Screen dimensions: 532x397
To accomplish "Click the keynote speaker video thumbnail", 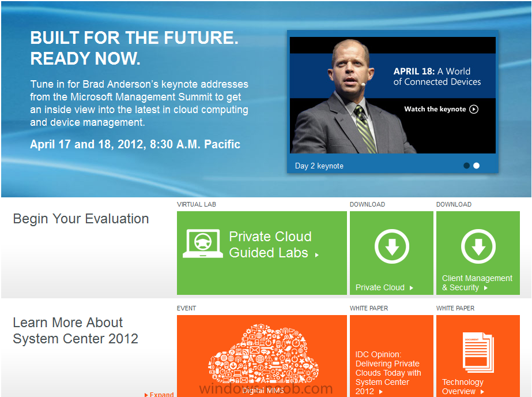I will coord(393,95).
